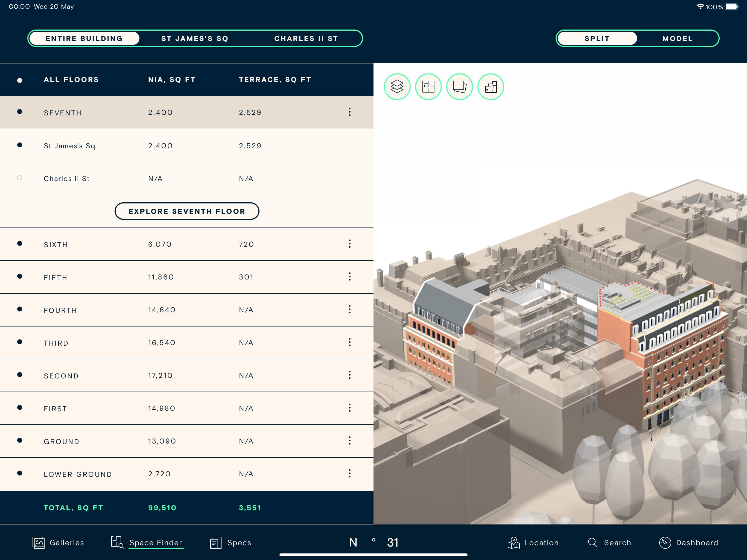This screenshot has height=560, width=747.
Task: Toggle the St James's Sq row dot
Action: click(20, 145)
